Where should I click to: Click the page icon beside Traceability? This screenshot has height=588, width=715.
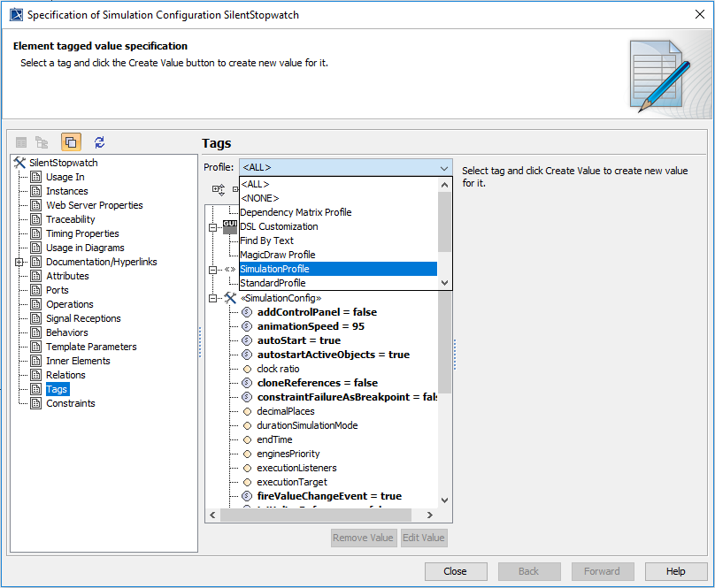pyautogui.click(x=35, y=219)
